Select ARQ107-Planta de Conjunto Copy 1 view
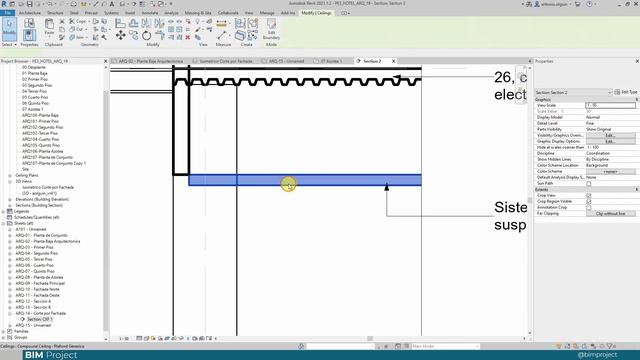 click(x=54, y=163)
